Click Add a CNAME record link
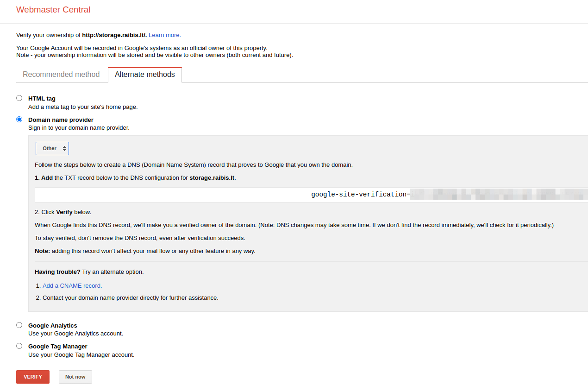Viewport: 588px width, 392px height. tap(72, 285)
